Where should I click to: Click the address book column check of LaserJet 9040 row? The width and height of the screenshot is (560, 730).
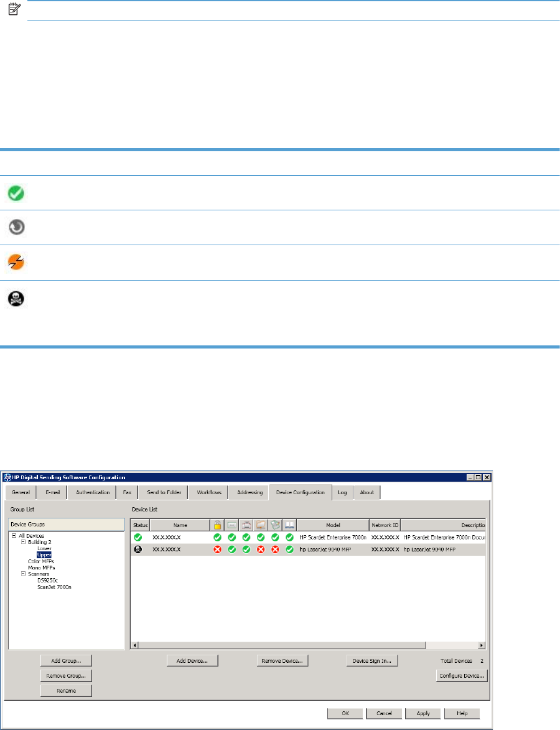289,550
